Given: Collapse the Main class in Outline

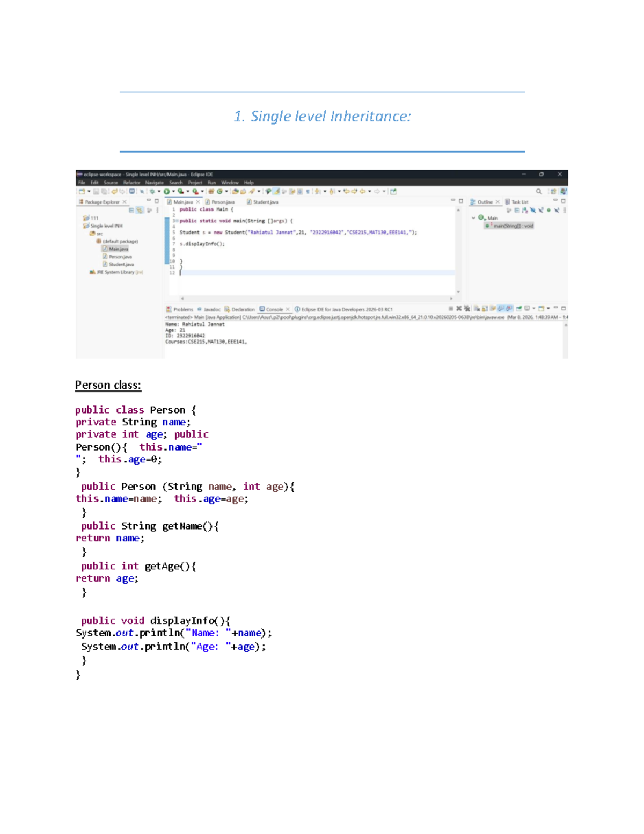Looking at the screenshot, I should (473, 217).
